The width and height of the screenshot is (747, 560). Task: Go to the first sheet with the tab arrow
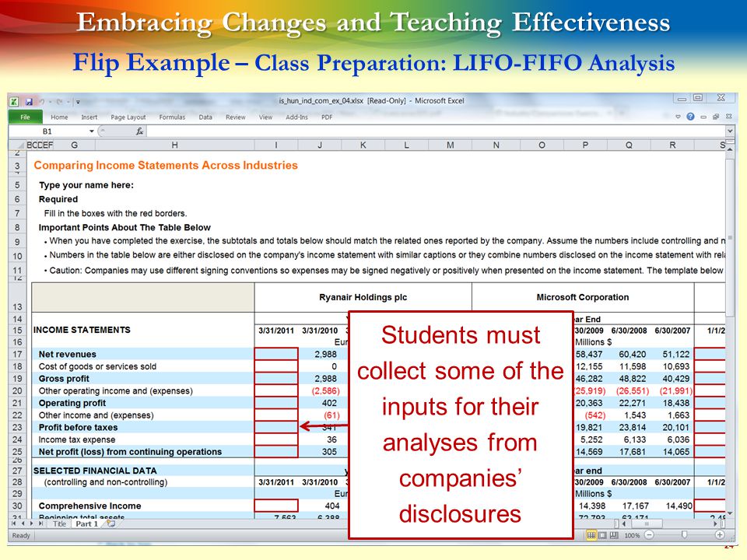(13, 523)
